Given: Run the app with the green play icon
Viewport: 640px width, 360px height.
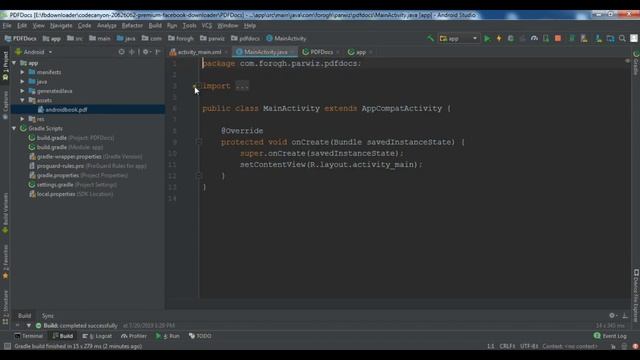Looking at the screenshot, I should pos(487,38).
